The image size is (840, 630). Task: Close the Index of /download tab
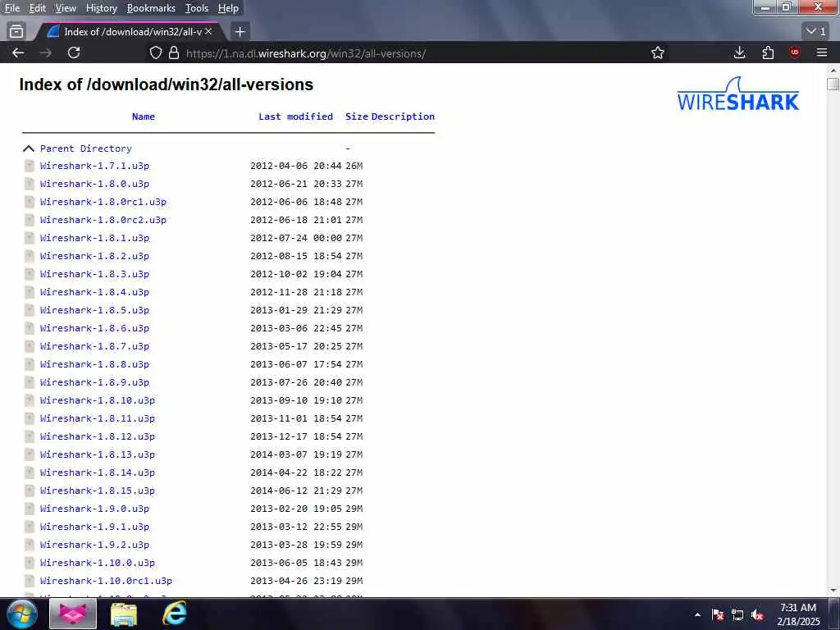(x=208, y=32)
